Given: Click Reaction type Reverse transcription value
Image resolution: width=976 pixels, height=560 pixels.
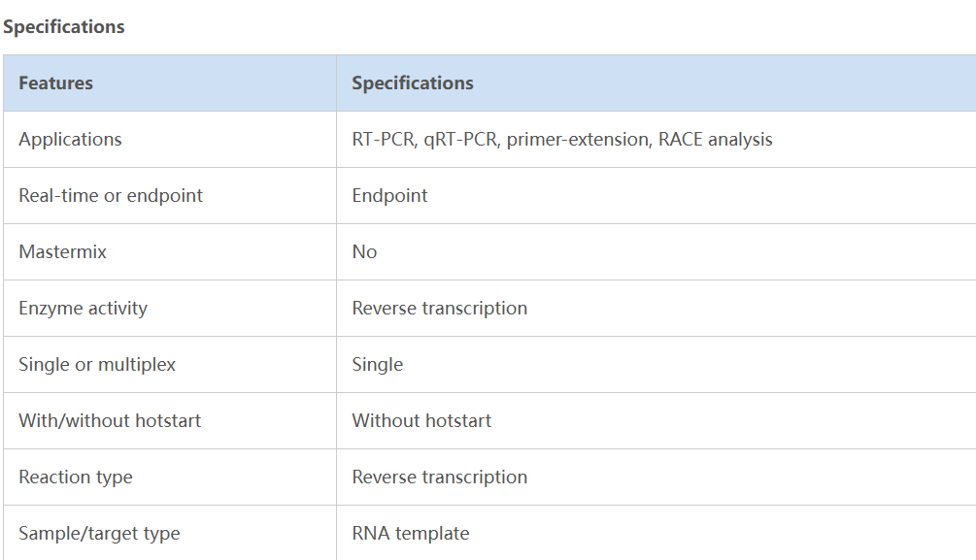Looking at the screenshot, I should click(439, 477).
